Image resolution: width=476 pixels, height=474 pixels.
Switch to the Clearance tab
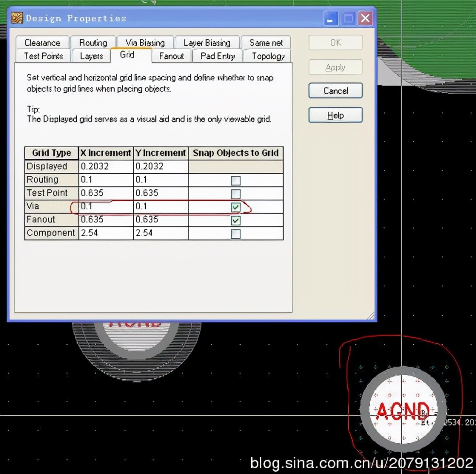tap(42, 43)
